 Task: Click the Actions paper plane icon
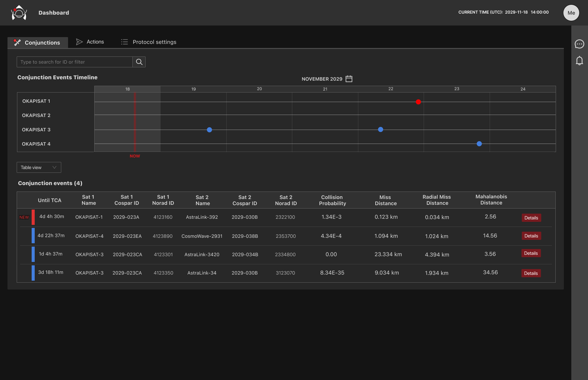[79, 42]
